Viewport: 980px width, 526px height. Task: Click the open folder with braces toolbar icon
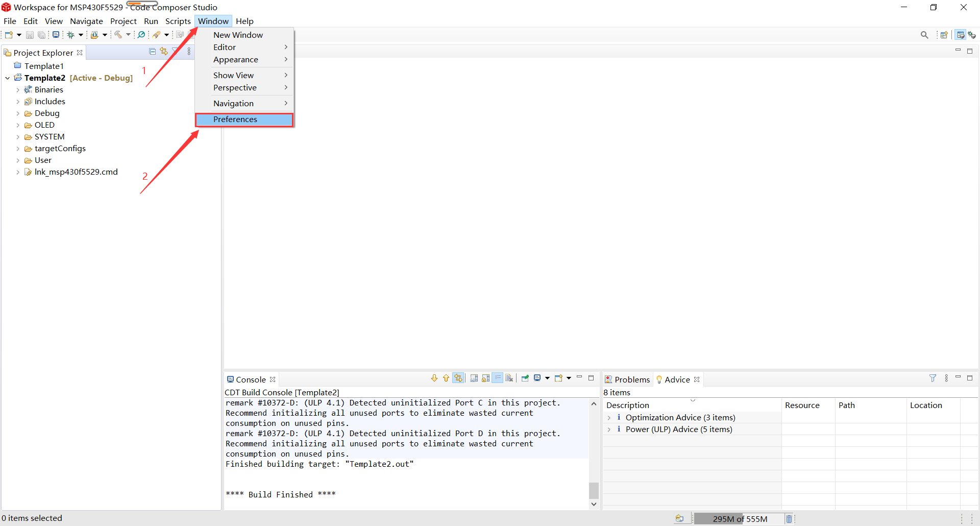pyautogui.click(x=94, y=35)
